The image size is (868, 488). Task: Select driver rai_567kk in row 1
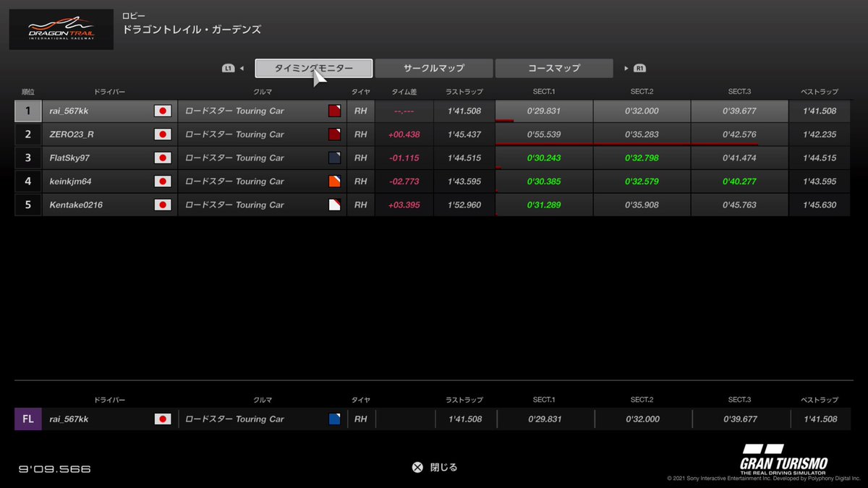(x=69, y=111)
